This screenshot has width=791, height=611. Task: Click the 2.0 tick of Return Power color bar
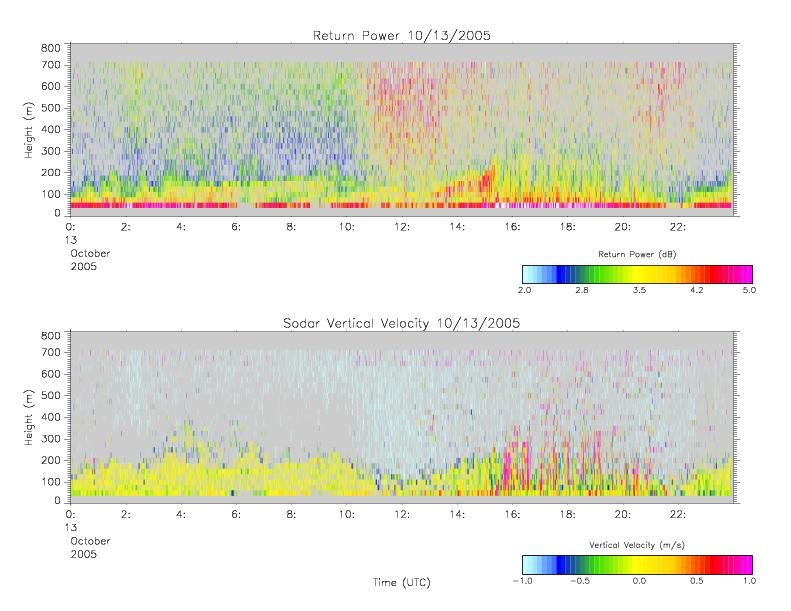click(525, 290)
